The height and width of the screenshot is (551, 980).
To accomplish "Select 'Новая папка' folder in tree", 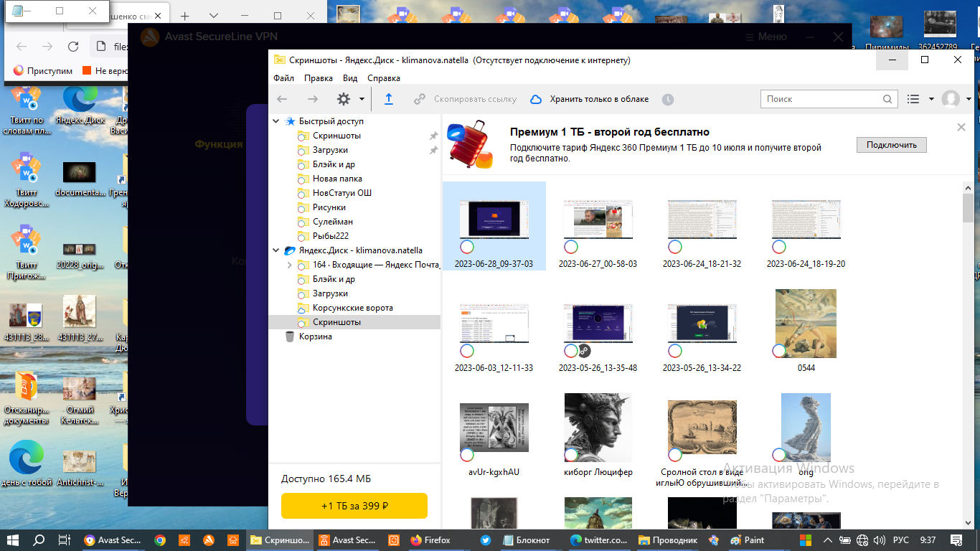I will pos(337,179).
